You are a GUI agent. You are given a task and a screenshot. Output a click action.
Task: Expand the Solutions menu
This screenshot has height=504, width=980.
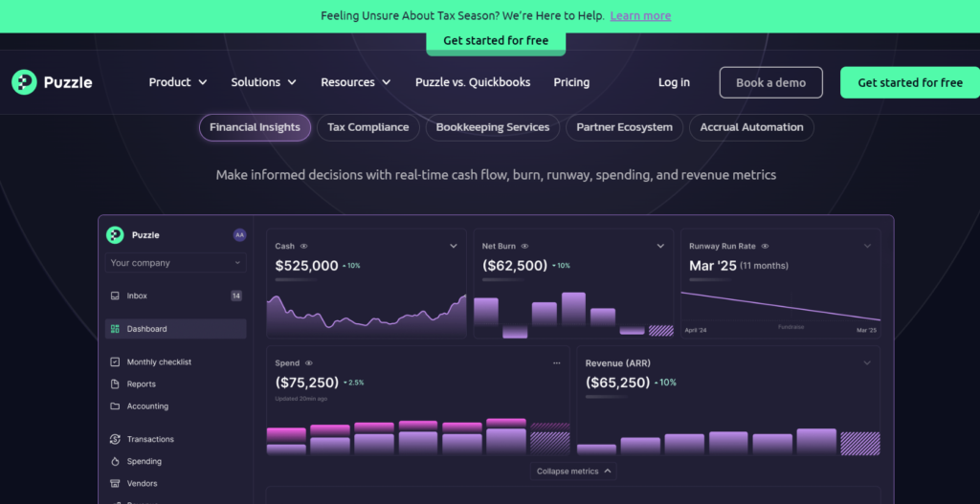click(264, 82)
